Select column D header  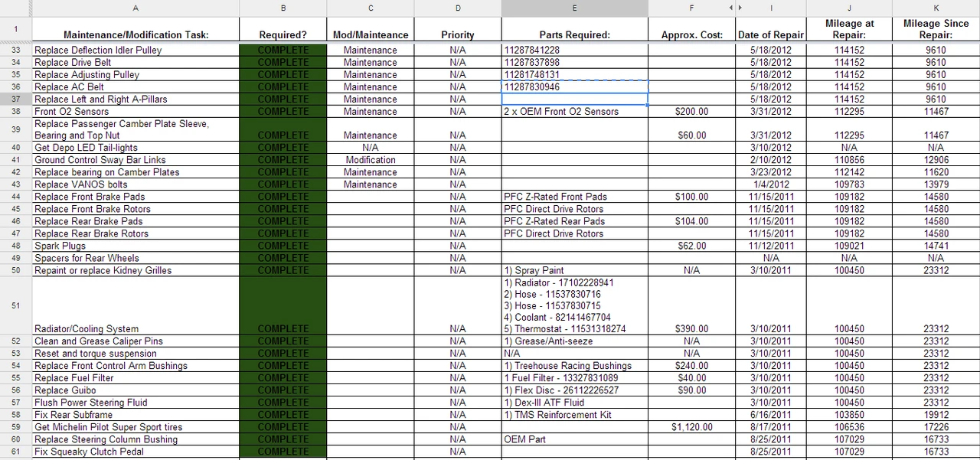[458, 8]
